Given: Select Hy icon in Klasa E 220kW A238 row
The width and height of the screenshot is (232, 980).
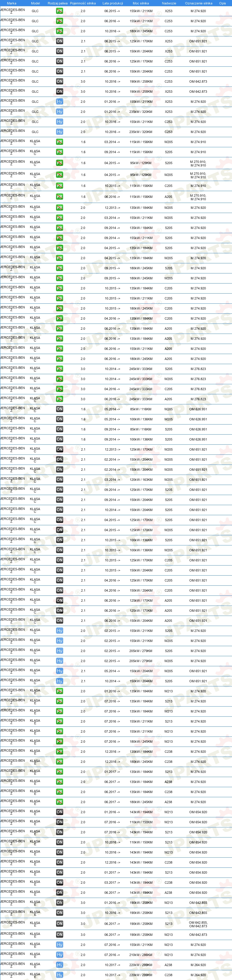Looking at the screenshot, I should (59, 965).
